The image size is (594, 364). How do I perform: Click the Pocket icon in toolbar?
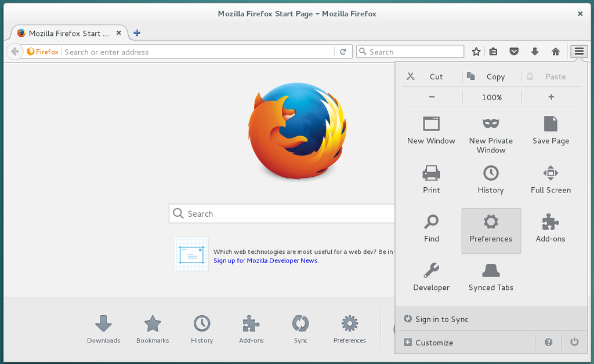pos(514,52)
